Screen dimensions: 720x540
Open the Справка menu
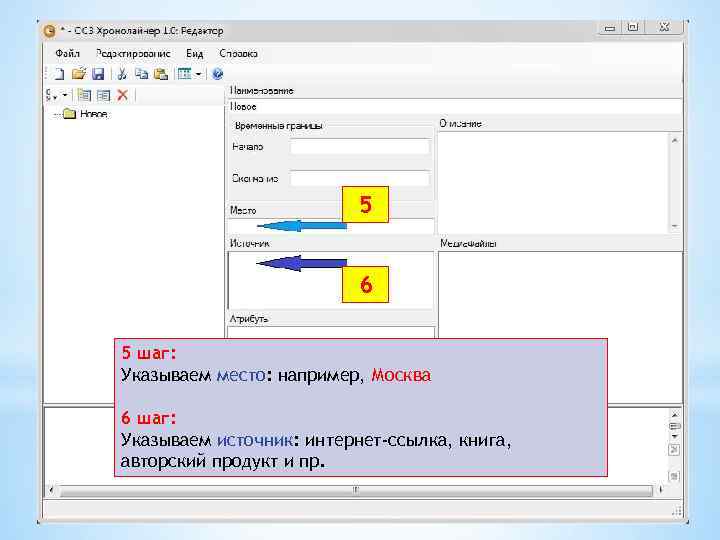(238, 54)
